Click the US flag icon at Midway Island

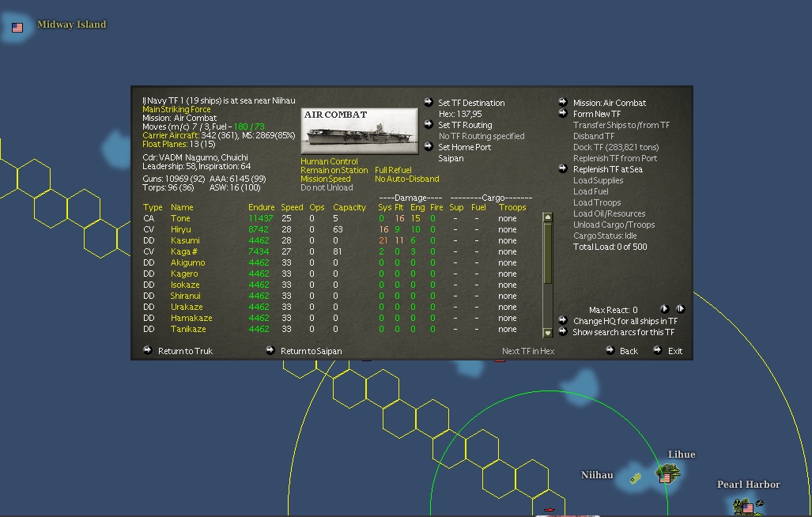coord(17,28)
